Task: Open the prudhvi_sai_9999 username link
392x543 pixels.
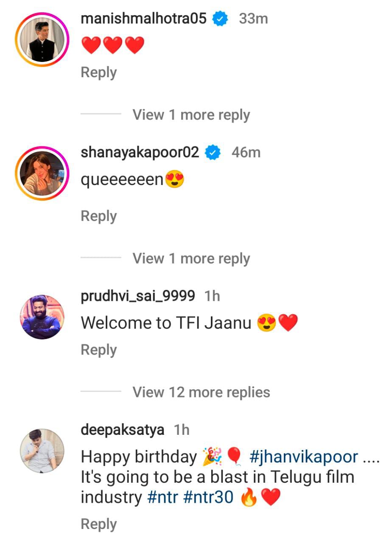Action: pyautogui.click(x=138, y=296)
